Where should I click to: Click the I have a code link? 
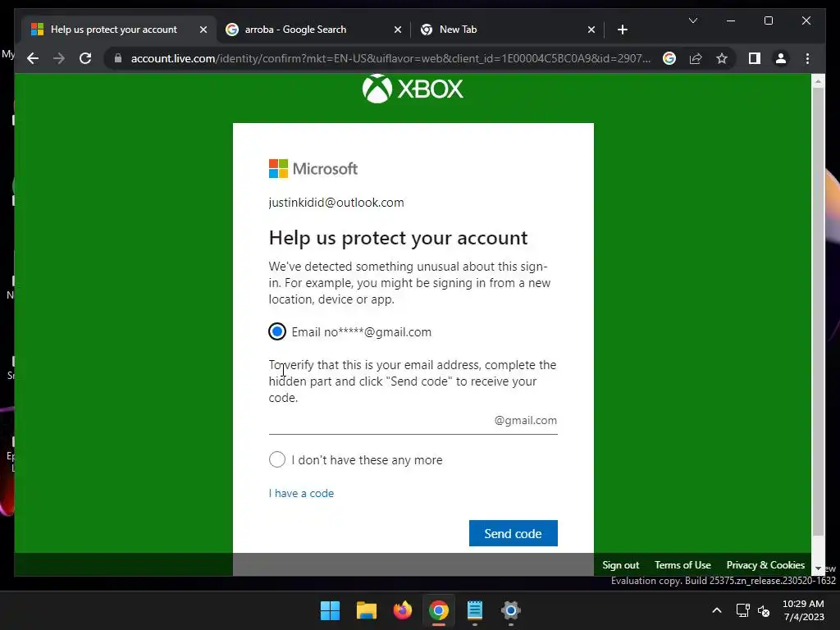pyautogui.click(x=301, y=493)
